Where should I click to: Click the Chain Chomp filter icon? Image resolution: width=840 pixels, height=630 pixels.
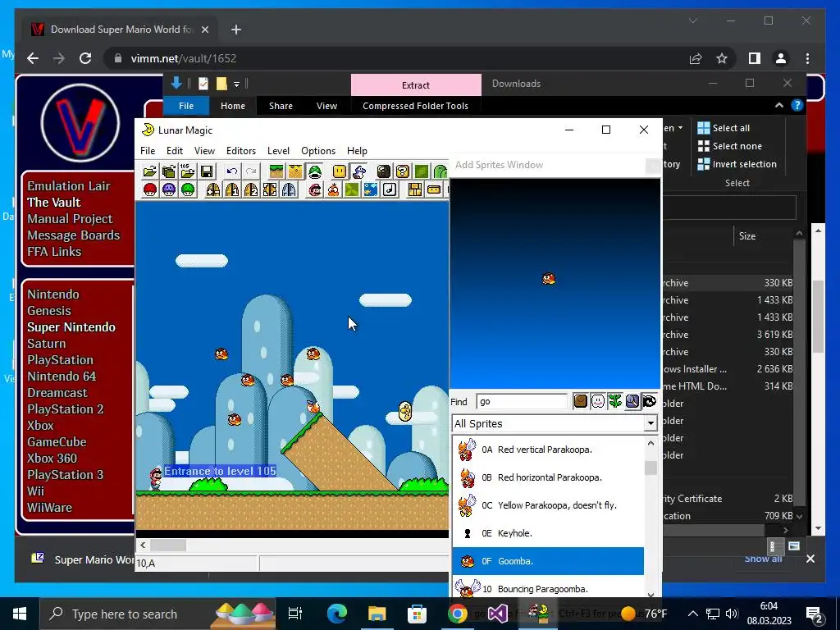click(x=650, y=401)
